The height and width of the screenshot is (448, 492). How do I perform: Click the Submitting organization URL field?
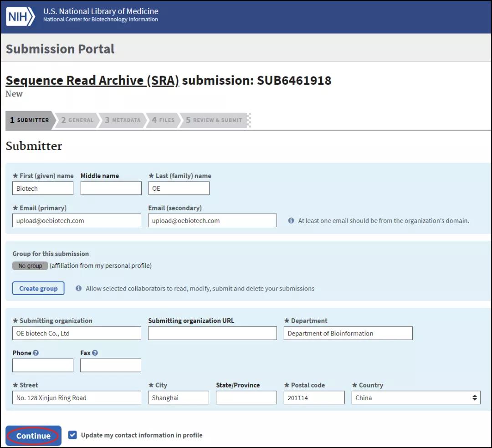212,333
